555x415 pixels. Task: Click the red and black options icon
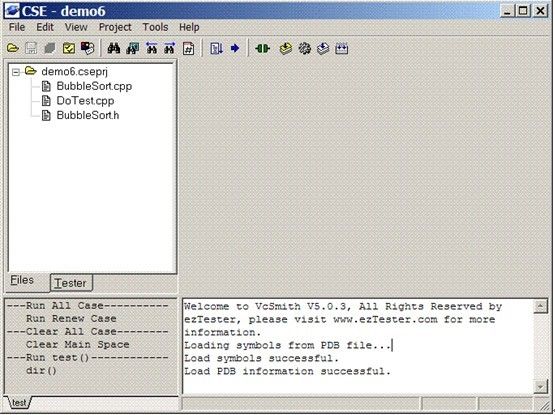point(87,48)
